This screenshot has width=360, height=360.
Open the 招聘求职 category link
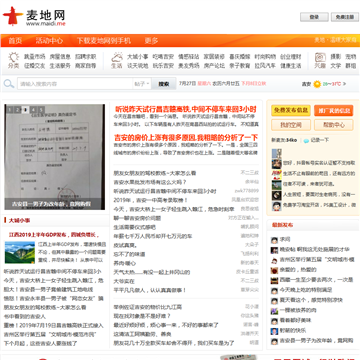click(86, 57)
